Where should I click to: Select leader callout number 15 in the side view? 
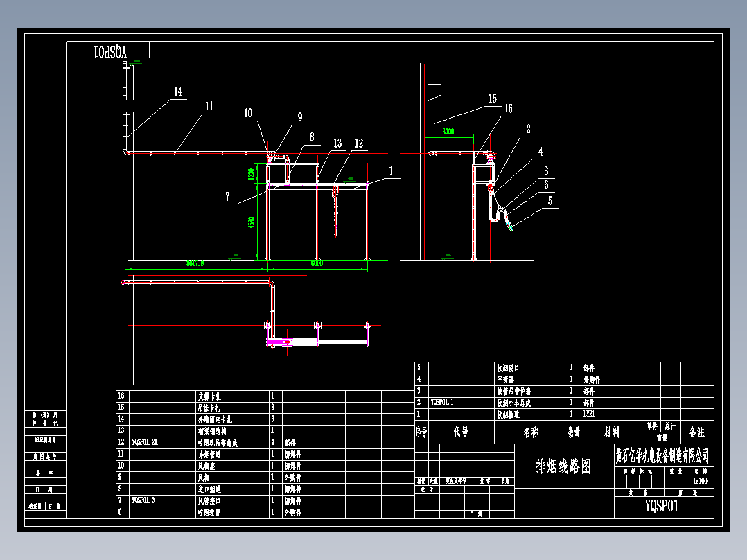[493, 98]
